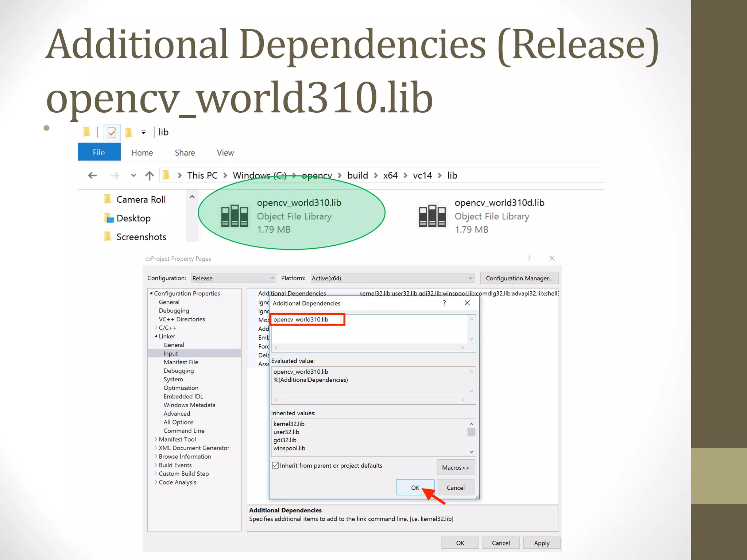
Task: Switch to the View ribbon tab
Action: 225,153
